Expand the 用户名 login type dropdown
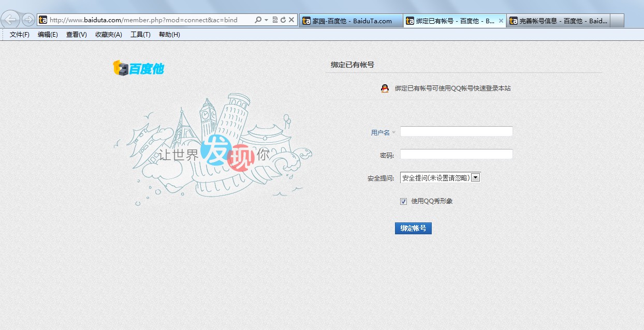This screenshot has width=644, height=330. click(393, 133)
